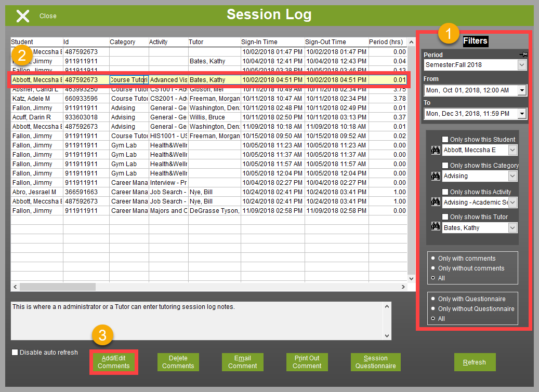
Task: Select All under Questionnaire options
Action: (433, 319)
